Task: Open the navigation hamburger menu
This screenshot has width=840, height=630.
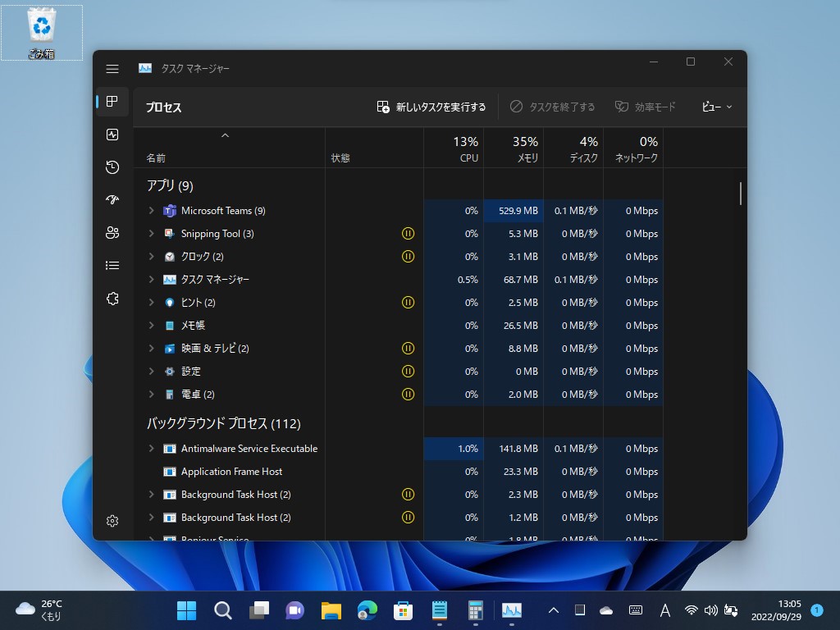Action: point(112,69)
